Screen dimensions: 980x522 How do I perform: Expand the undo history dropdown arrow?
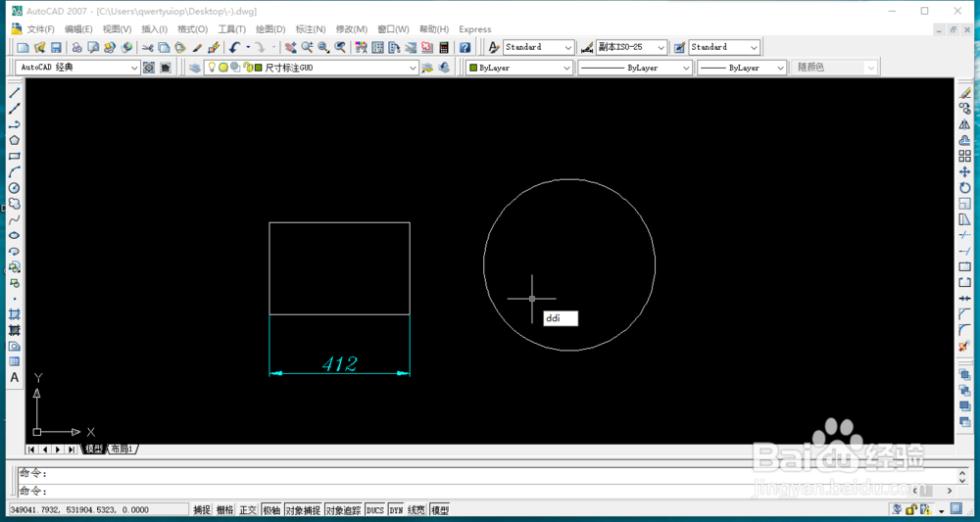tap(248, 47)
